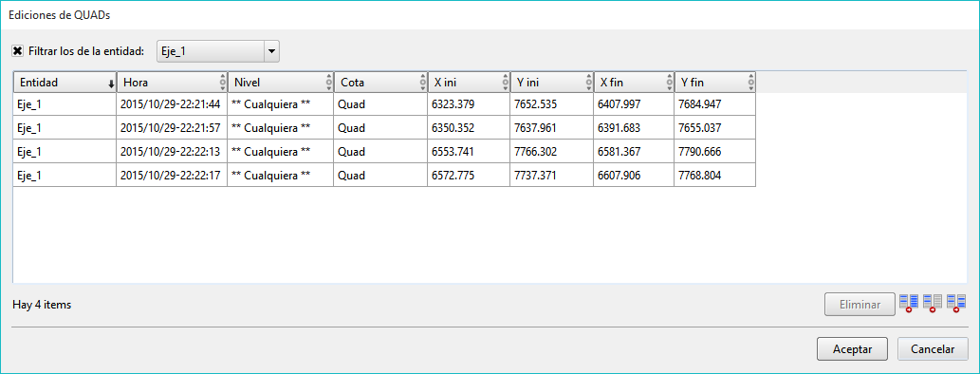The width and height of the screenshot is (980, 374).
Task: Select the X fin value 6607.906
Action: 635,176
